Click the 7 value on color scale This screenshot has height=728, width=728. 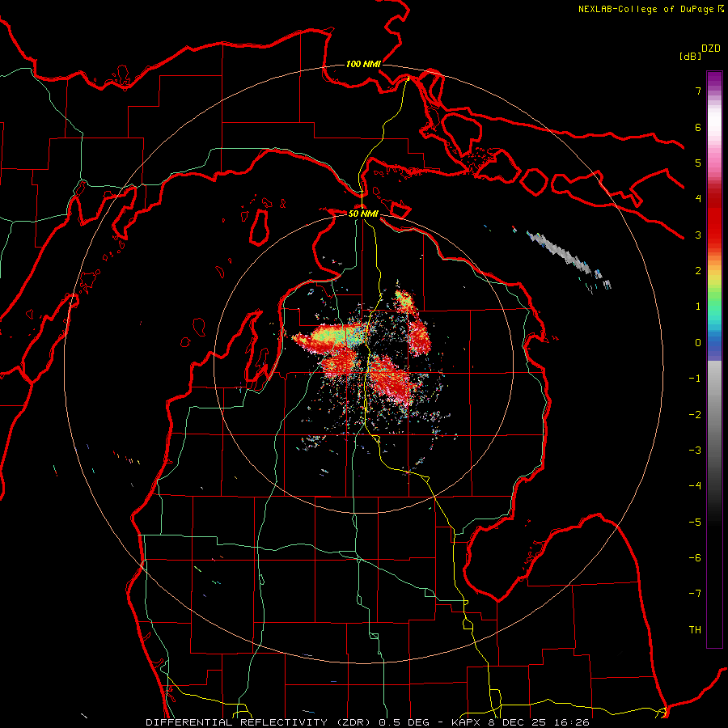pyautogui.click(x=698, y=91)
